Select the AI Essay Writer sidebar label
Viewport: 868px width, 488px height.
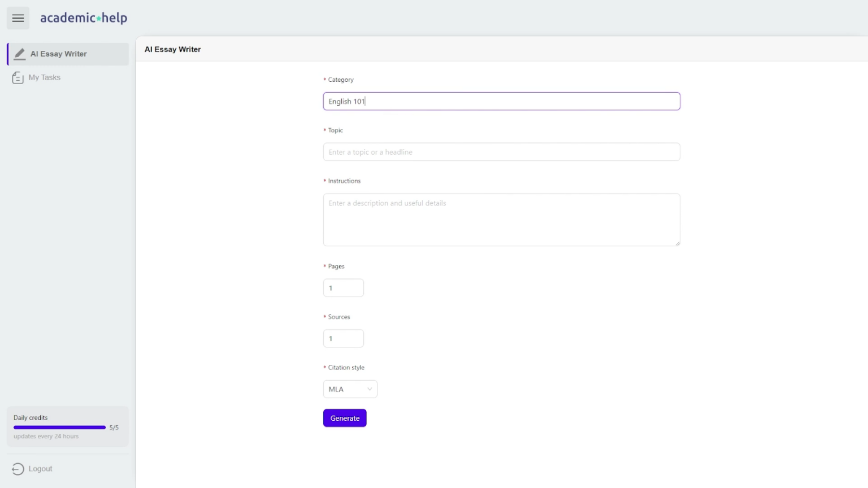pyautogui.click(x=59, y=54)
